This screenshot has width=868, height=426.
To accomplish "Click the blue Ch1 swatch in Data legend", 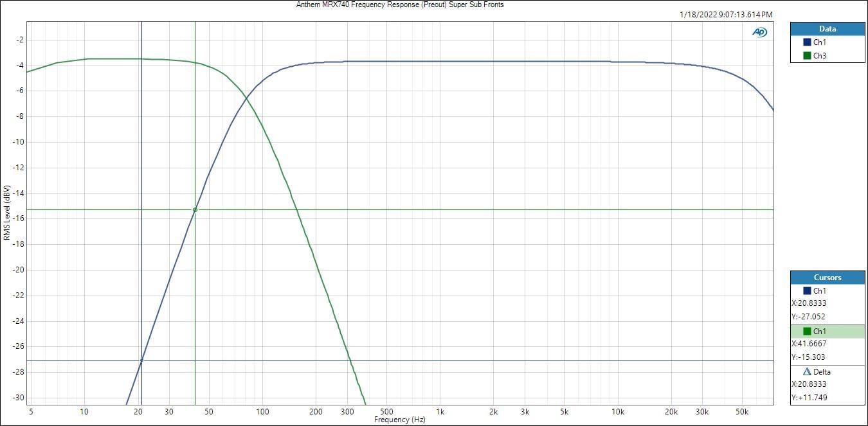I will [808, 42].
